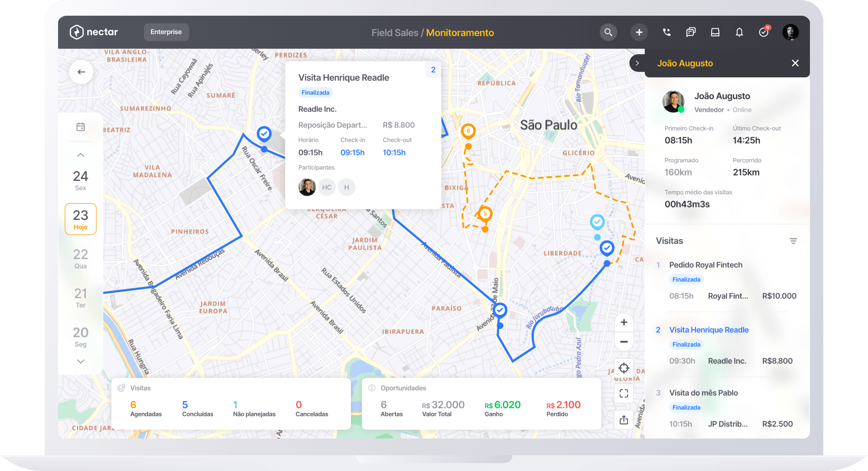The height and width of the screenshot is (471, 868).
Task: Click participant H badge
Action: click(x=346, y=187)
